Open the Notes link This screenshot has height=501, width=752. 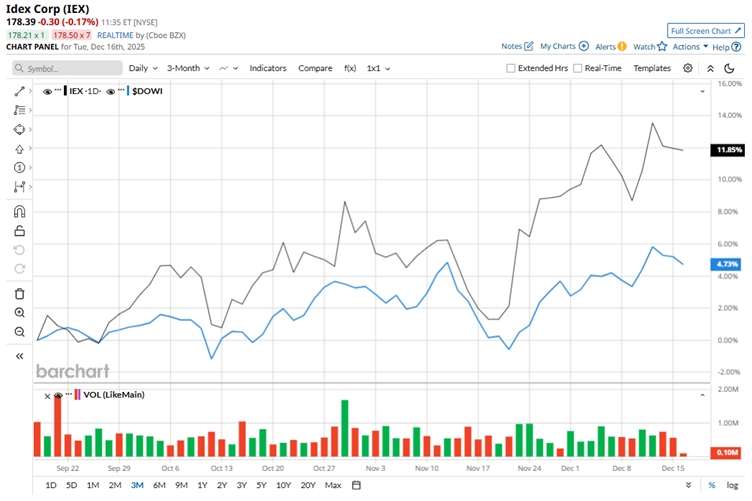[511, 46]
